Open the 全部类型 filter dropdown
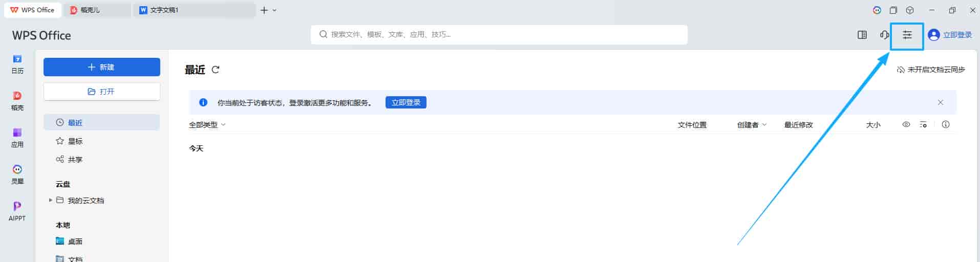Viewport: 980px width, 262px height. coord(207,125)
